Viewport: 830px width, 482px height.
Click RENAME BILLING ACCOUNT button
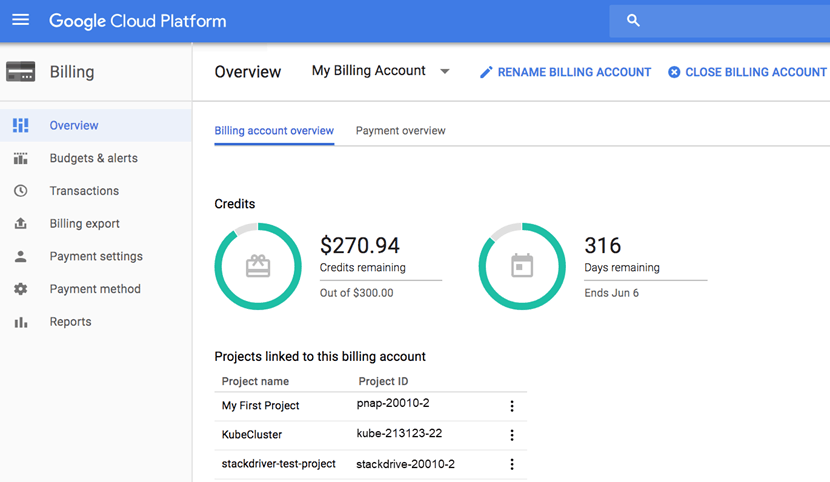[x=565, y=72]
